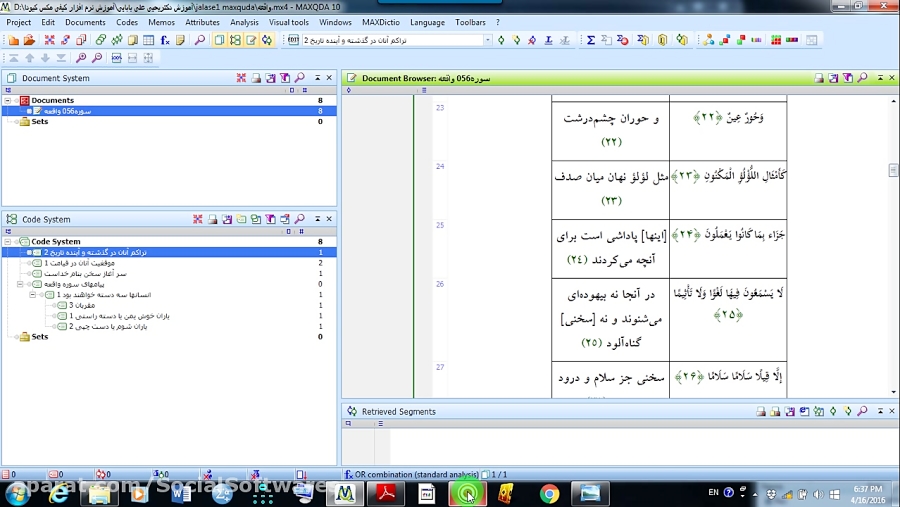Open Adobe Reader from the taskbar
The width and height of the screenshot is (900, 507).
(386, 494)
